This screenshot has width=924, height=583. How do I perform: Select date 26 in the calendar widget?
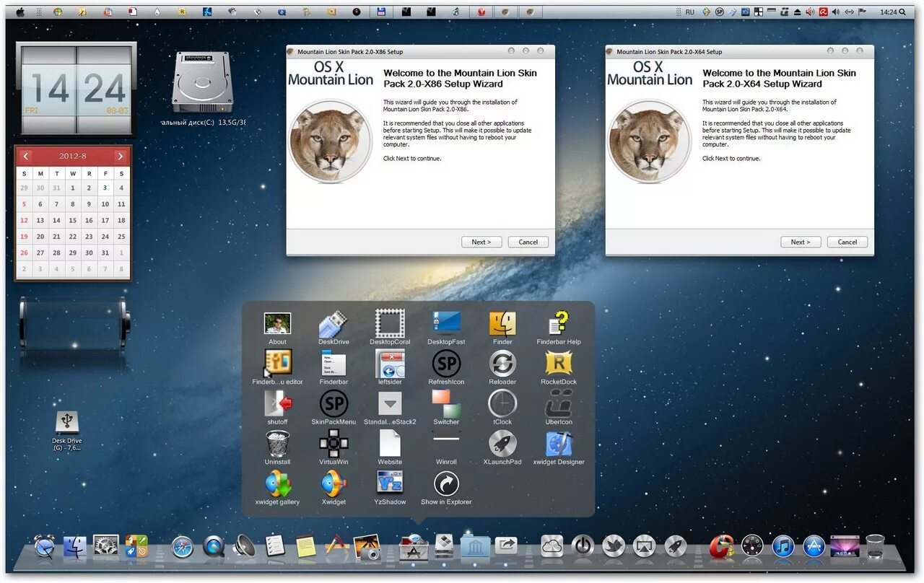click(25, 253)
